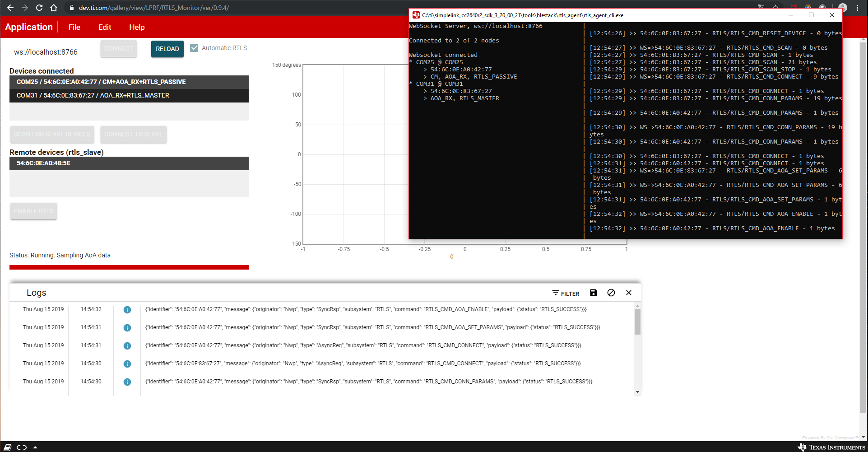Select the COM31 RTLS_MASTER device
The image size is (868, 452).
pyautogui.click(x=129, y=96)
